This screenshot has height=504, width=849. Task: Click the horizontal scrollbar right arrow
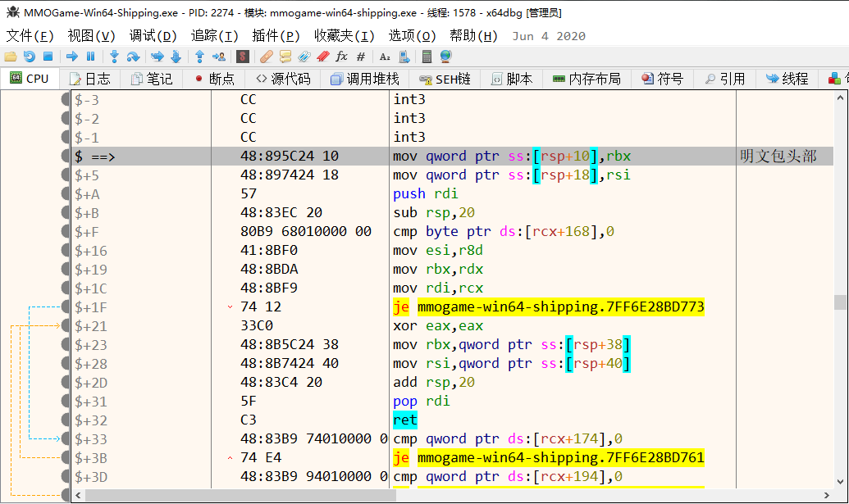point(827,495)
